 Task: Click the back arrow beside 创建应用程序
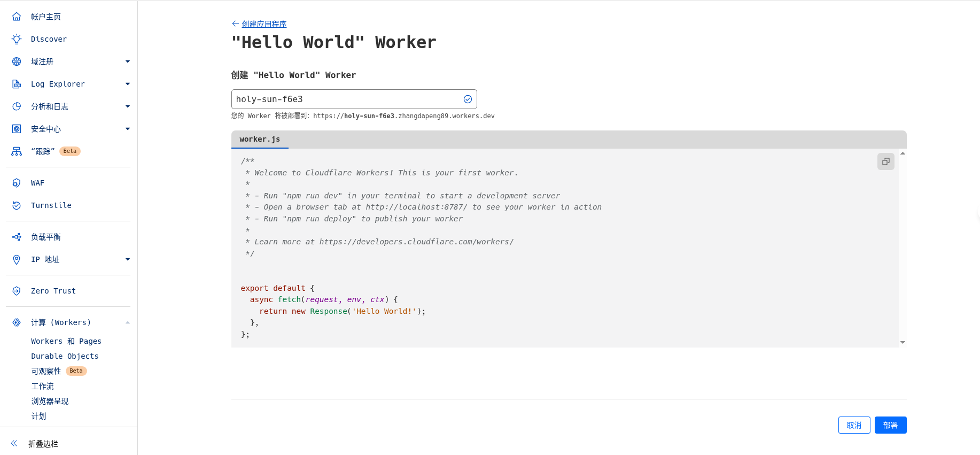click(x=235, y=24)
